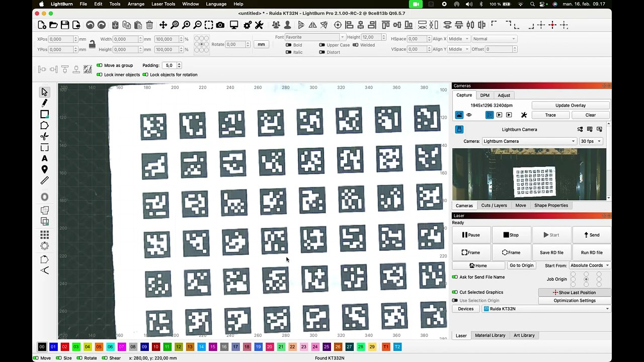Toggle Lock inner objects switch
Image resolution: width=644 pixels, height=362 pixels.
100,75
